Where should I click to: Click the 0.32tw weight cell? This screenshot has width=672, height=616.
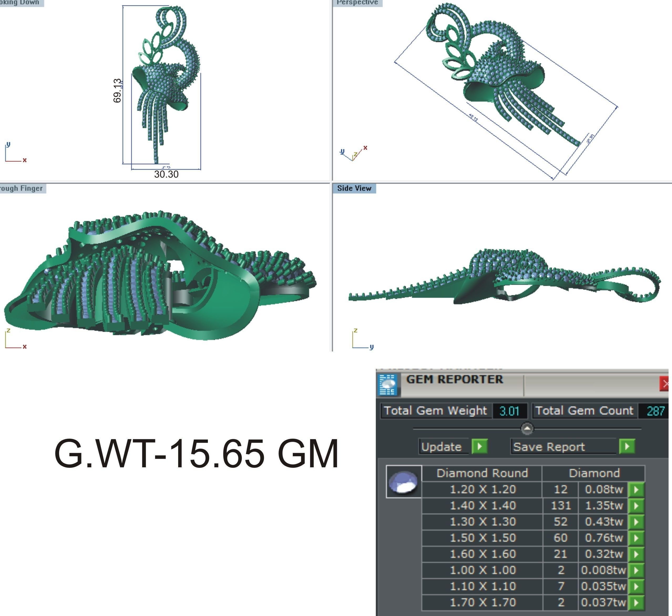point(603,554)
